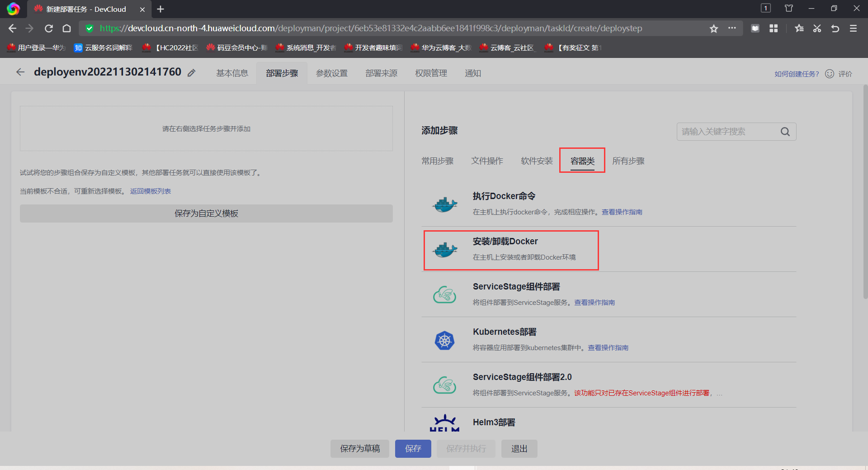The image size is (868, 470).
Task: Select the 执行Docker命令 step title
Action: click(504, 196)
